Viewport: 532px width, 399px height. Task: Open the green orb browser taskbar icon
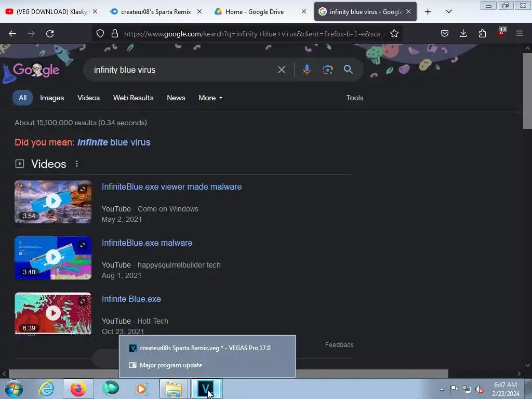click(x=111, y=389)
